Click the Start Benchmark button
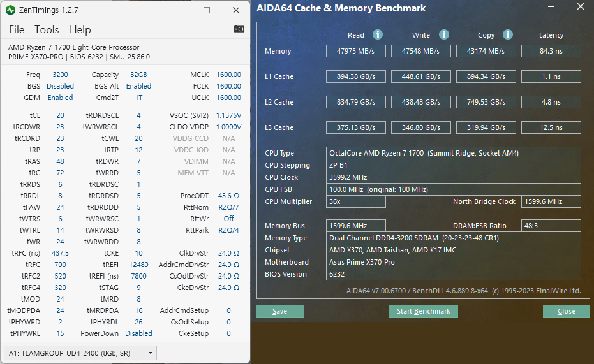Screen dimensions: 594x364 click(424, 311)
